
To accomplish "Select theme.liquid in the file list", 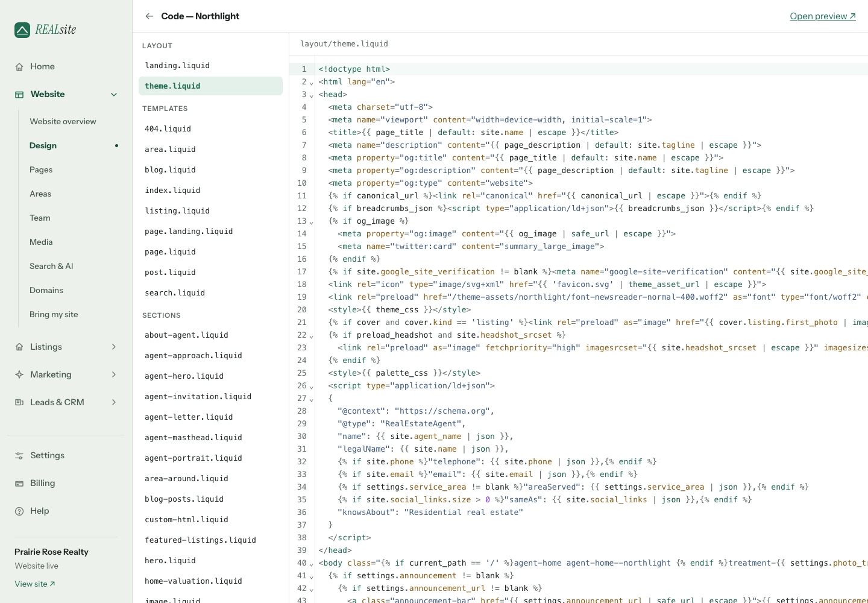I will pos(210,86).
